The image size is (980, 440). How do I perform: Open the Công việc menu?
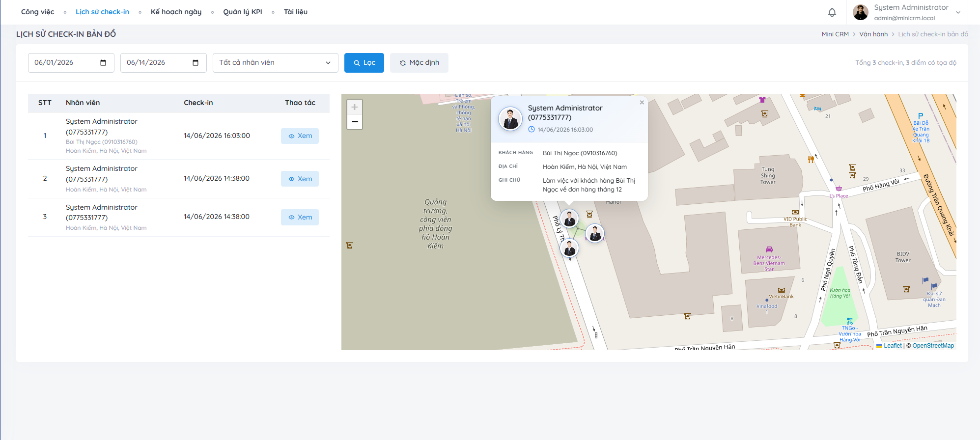[38, 12]
